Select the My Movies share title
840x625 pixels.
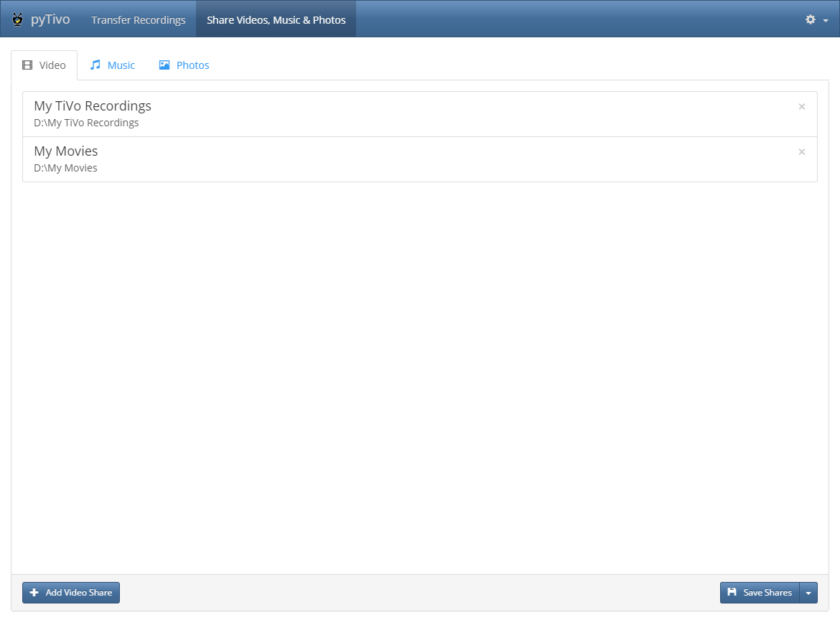point(66,151)
